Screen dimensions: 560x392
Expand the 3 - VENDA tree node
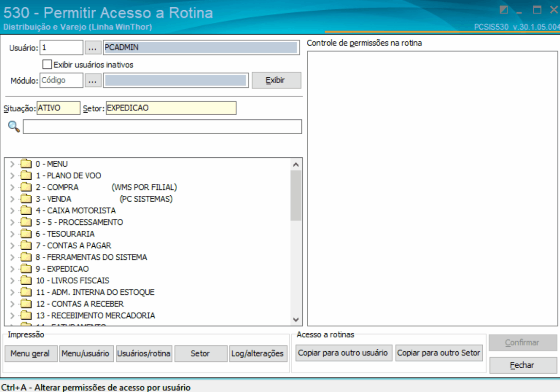click(x=12, y=199)
